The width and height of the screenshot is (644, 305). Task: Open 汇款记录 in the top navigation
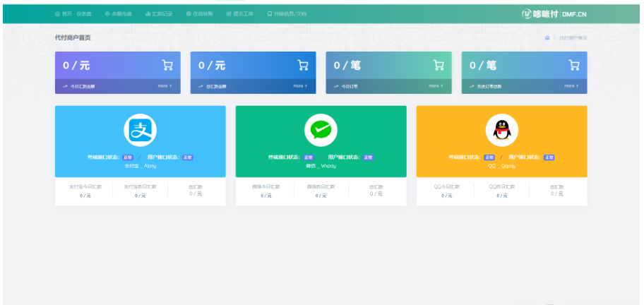click(159, 14)
